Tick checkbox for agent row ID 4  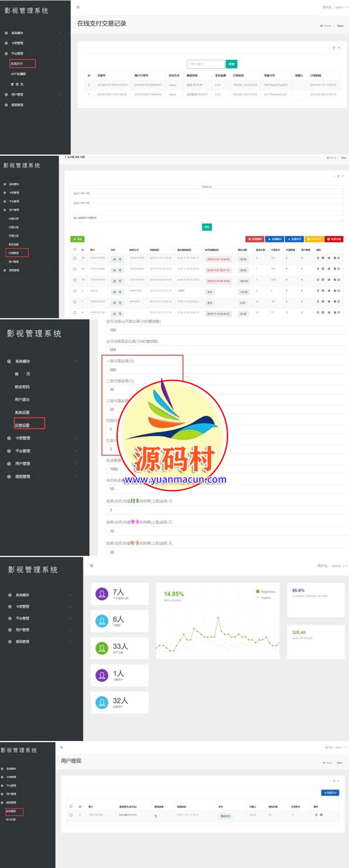tap(75, 312)
